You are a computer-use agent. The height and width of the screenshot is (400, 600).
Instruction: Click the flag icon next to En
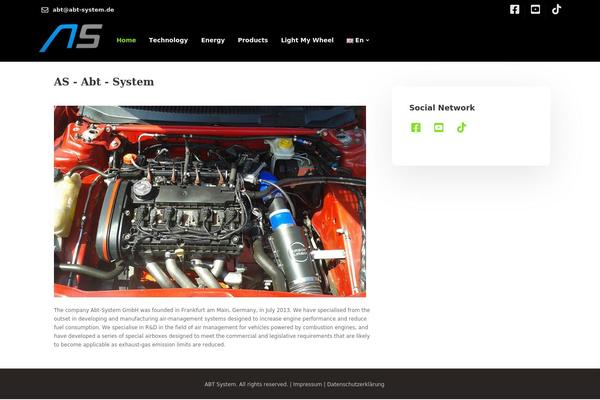pyautogui.click(x=350, y=41)
